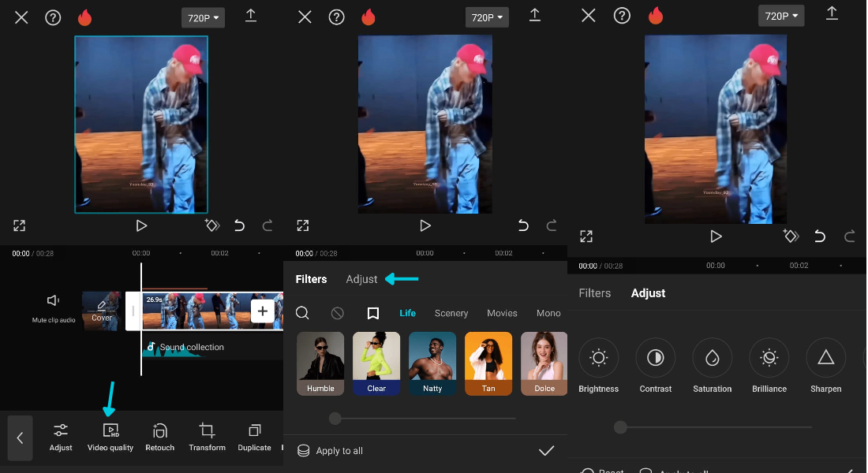
Task: Open the 720P resolution dropdown in right panel
Action: [781, 16]
